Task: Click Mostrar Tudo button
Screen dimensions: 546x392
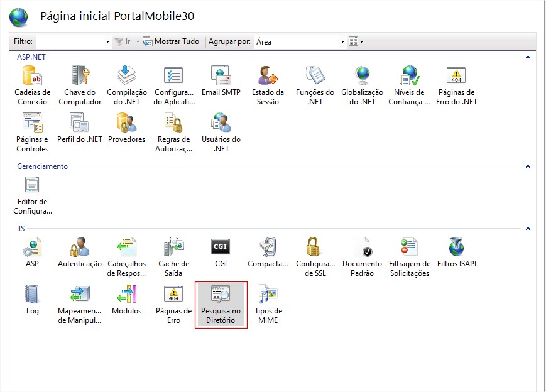Action: coord(172,42)
